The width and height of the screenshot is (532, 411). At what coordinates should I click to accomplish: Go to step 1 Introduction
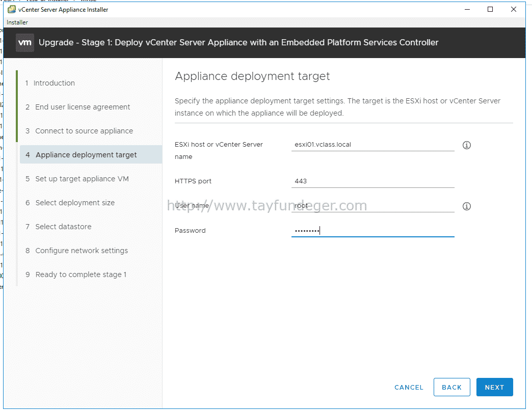coord(50,83)
